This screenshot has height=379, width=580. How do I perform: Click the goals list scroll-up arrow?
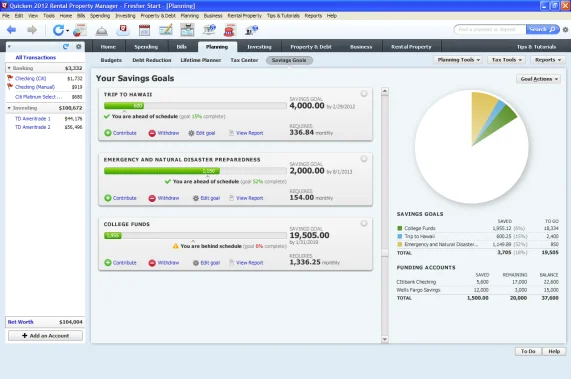(385, 91)
